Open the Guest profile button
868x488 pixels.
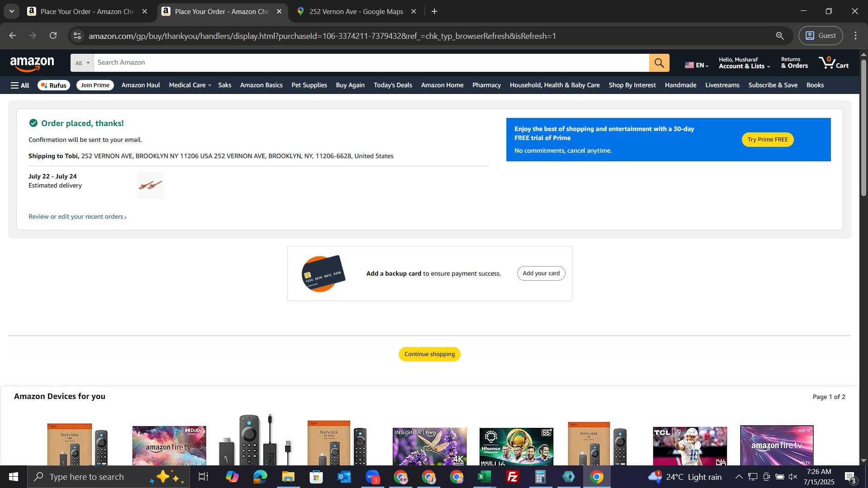821,36
